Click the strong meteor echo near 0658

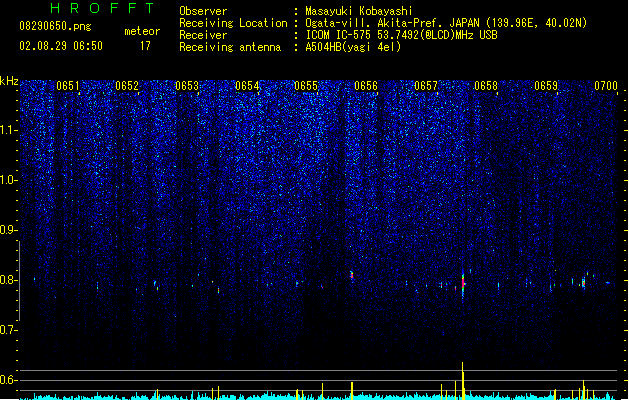coord(463,284)
